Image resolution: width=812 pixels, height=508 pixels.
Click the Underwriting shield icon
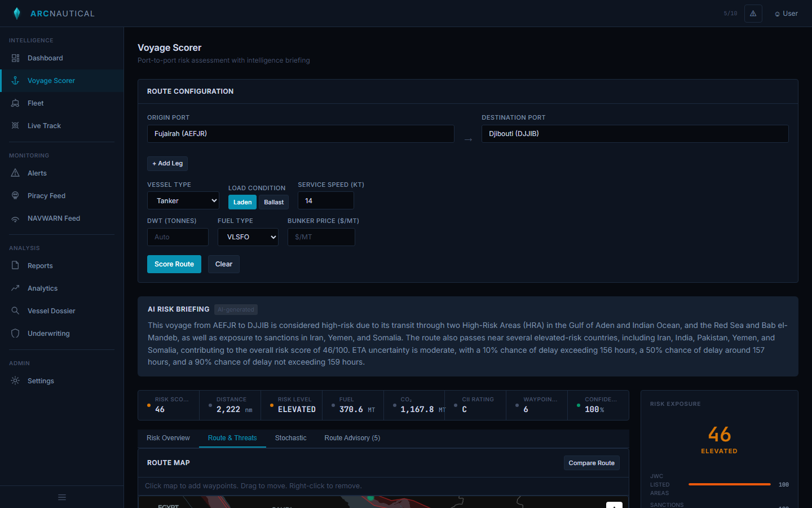pos(15,334)
